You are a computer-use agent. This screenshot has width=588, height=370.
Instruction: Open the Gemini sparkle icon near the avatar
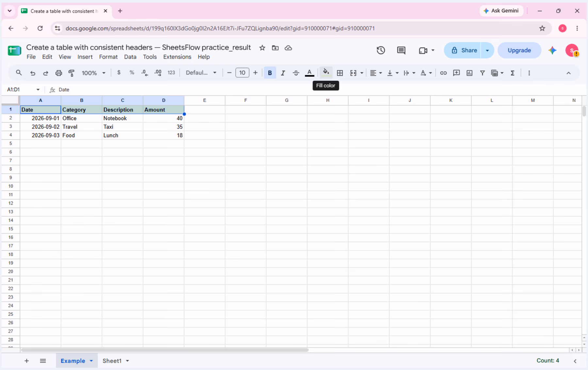coord(552,50)
